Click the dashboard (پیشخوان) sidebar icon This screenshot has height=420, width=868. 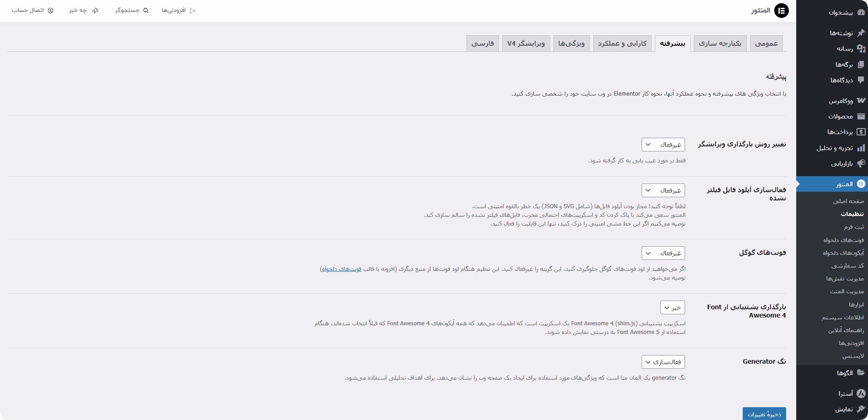point(861,12)
